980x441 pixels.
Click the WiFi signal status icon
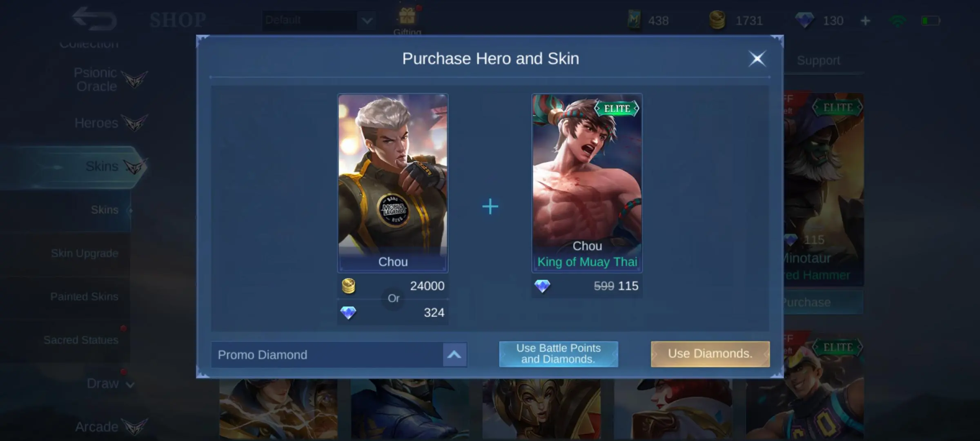click(898, 20)
